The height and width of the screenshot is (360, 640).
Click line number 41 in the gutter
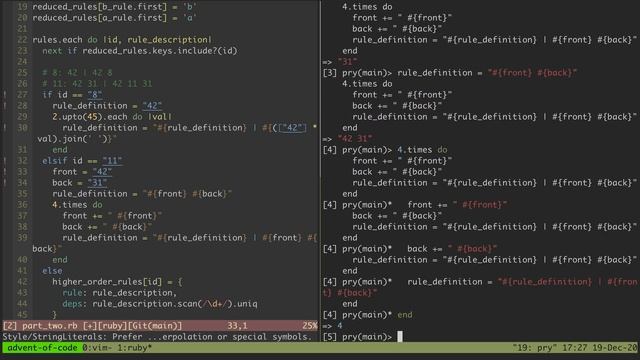pyautogui.click(x=22, y=271)
